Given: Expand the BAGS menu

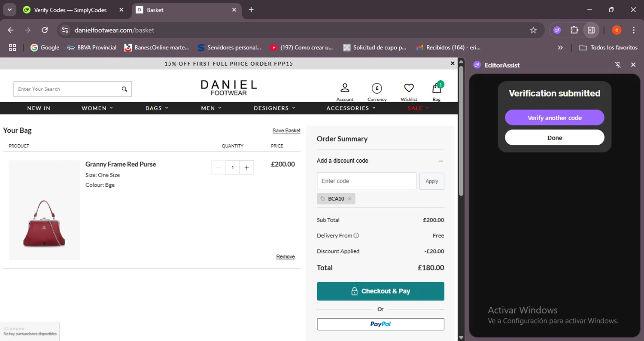Looking at the screenshot, I should 157,108.
